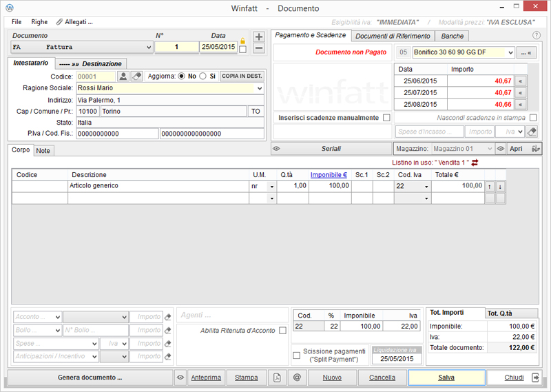The image size is (551, 392).
Task: Click arrow button for 25/07/2015 installment
Action: click(x=521, y=93)
